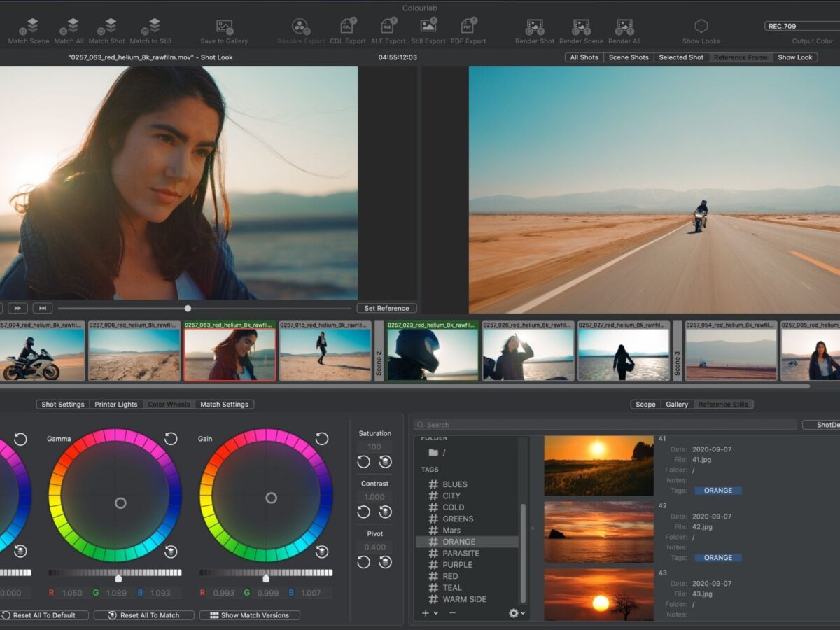Viewport: 840px width, 630px height.
Task: Toggle the Reference Frame view
Action: pyautogui.click(x=740, y=57)
